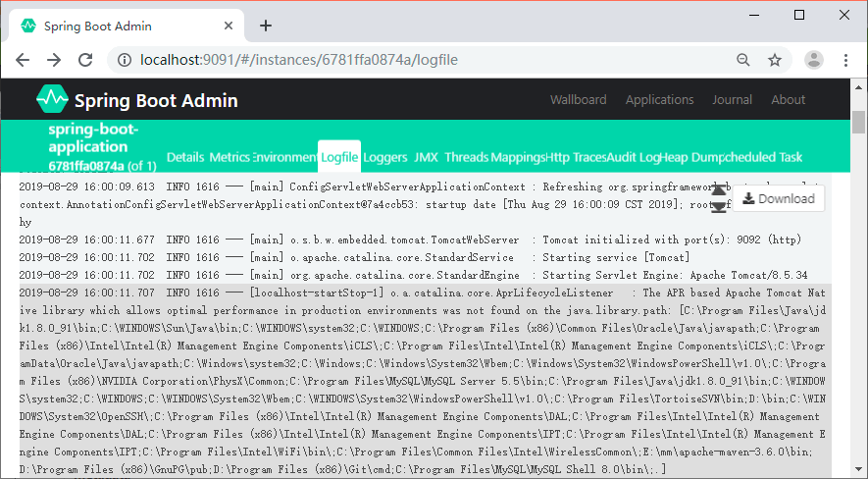Click the scrollbar up arrow
Image resolution: width=868 pixels, height=479 pixels.
(858, 87)
